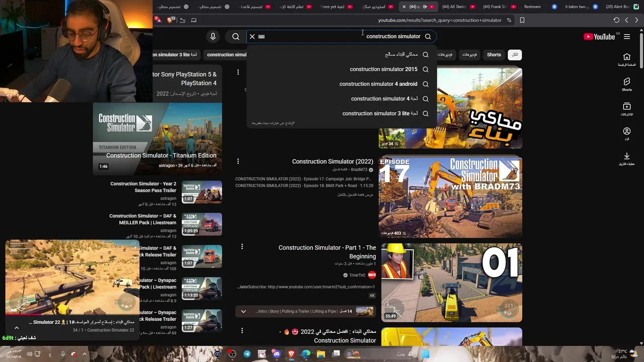Select the الكل filter chip

click(x=515, y=54)
